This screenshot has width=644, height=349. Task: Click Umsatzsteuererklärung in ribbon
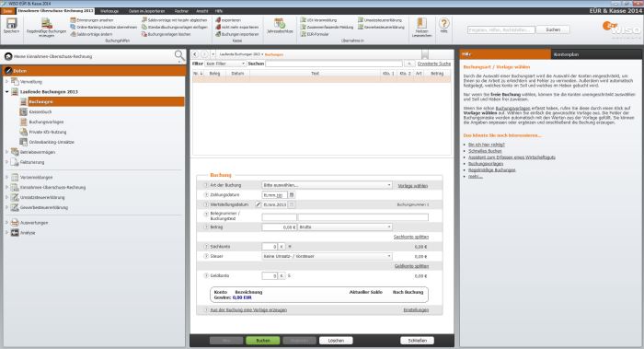(379, 19)
